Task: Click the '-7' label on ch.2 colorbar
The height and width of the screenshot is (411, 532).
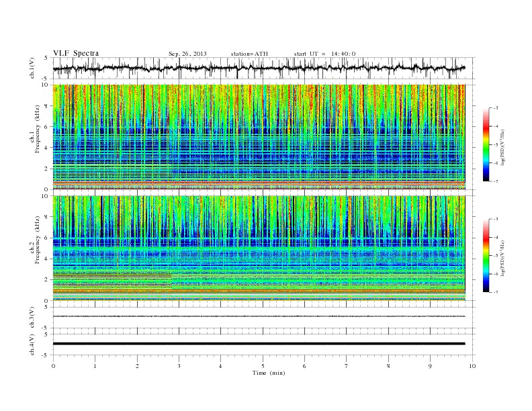Action: (x=496, y=292)
